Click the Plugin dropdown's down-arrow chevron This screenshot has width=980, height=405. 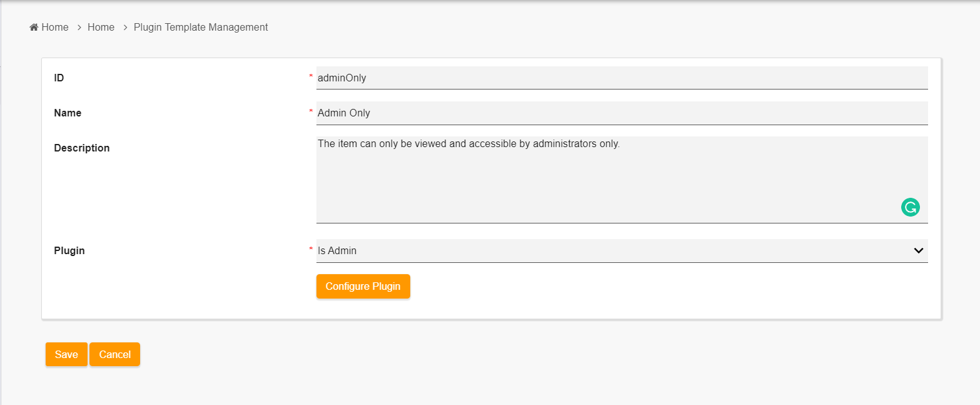(918, 250)
